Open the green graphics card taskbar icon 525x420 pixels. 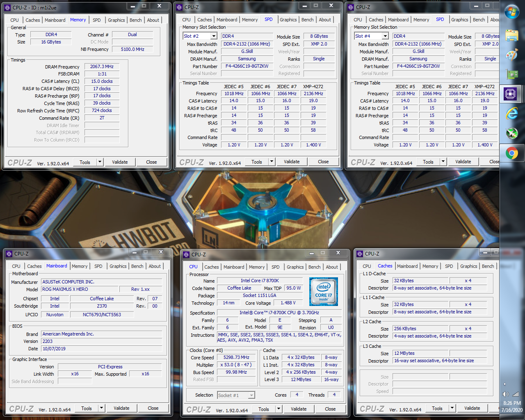[x=512, y=74]
